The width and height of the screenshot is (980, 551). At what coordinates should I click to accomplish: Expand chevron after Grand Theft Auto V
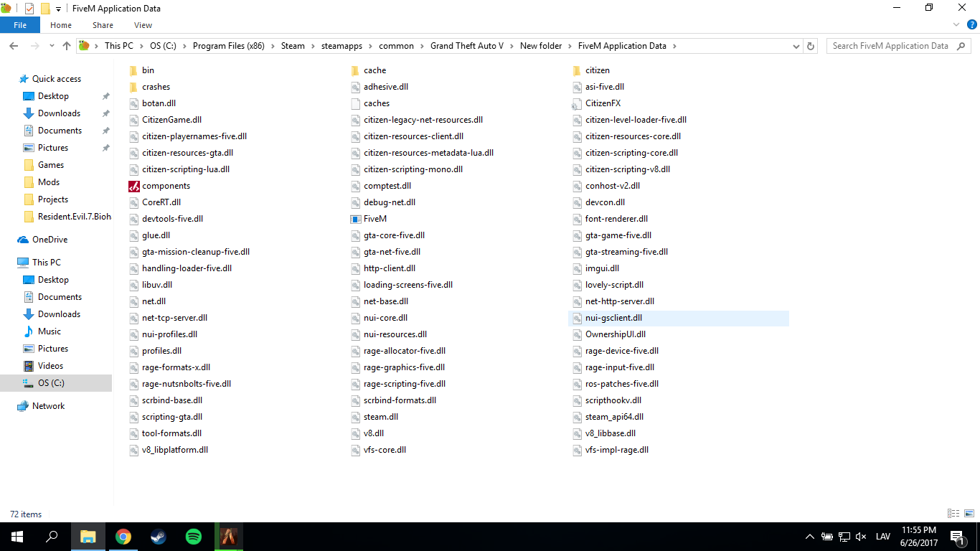click(512, 46)
